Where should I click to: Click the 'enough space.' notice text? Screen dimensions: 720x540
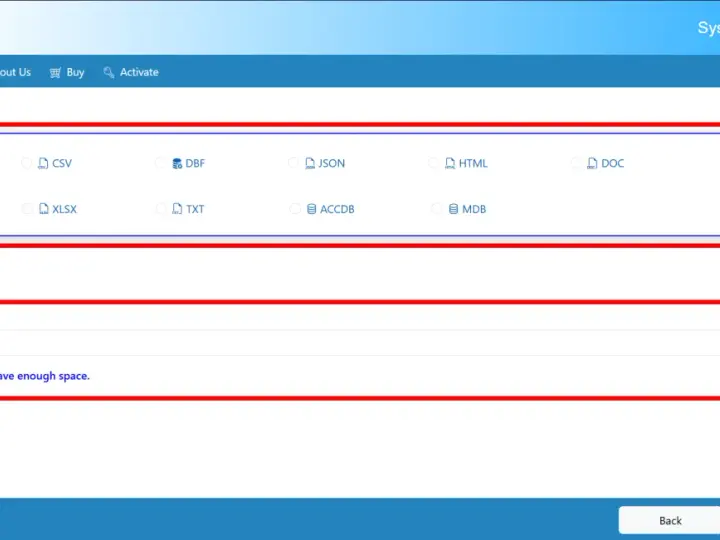53,376
